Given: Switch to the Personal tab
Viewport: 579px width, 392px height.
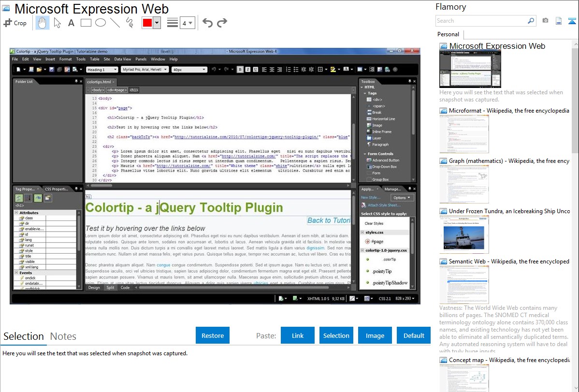Looking at the screenshot, I should (449, 34).
